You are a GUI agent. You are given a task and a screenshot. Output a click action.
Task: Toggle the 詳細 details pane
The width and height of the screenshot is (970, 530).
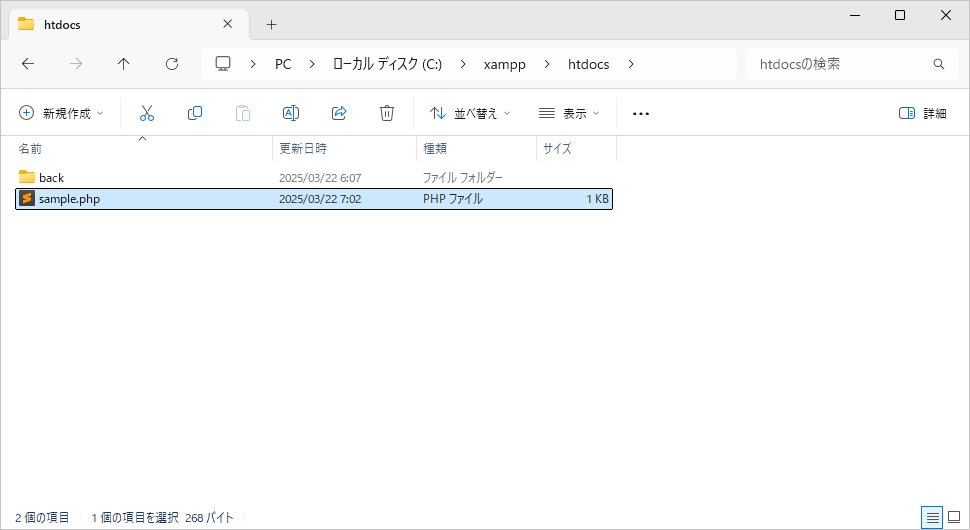[922, 113]
